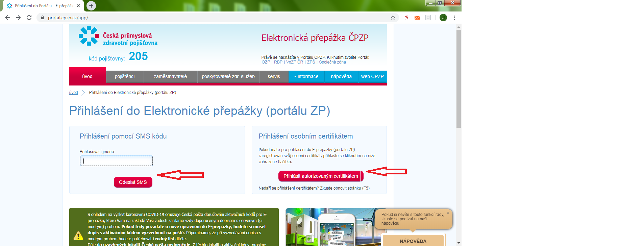Screen dimensions: 644x246
Task: Select the zaměstnavatelé menu item
Action: [170, 76]
